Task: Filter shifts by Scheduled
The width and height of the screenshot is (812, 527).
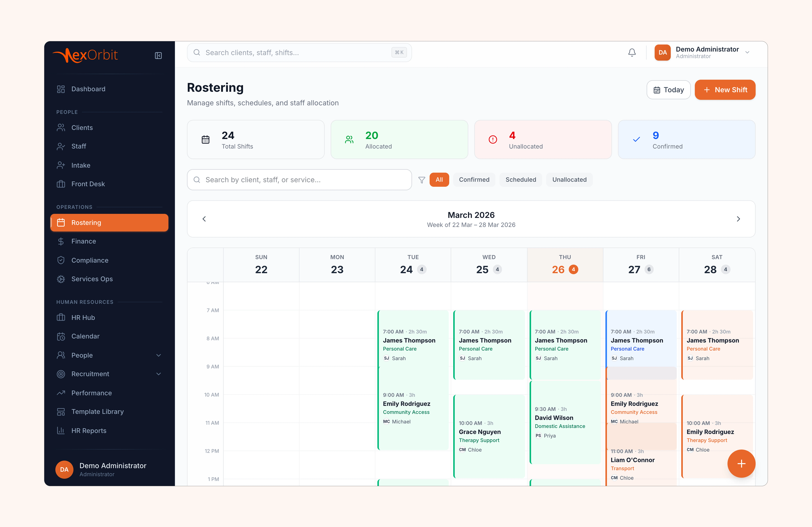Action: pos(521,180)
